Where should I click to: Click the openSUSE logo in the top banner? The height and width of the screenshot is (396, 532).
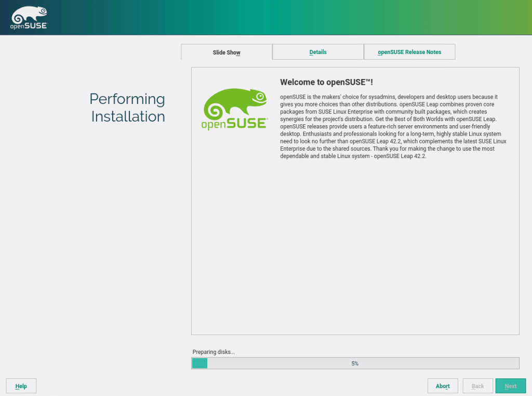pos(28,17)
